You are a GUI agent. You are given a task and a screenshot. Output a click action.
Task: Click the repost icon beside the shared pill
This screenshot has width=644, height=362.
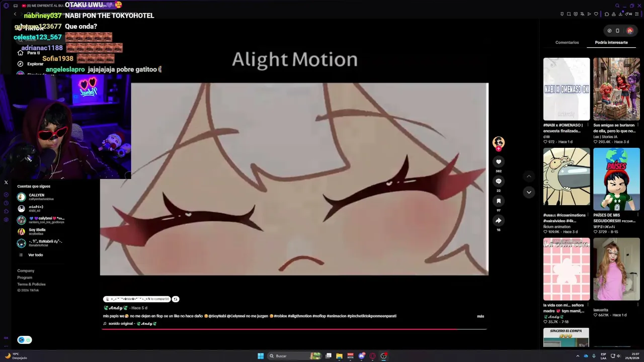pyautogui.click(x=176, y=299)
